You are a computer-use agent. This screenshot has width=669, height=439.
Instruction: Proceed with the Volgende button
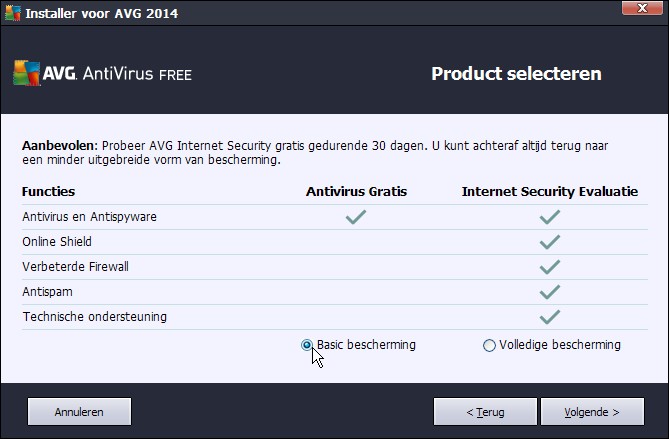pos(592,411)
